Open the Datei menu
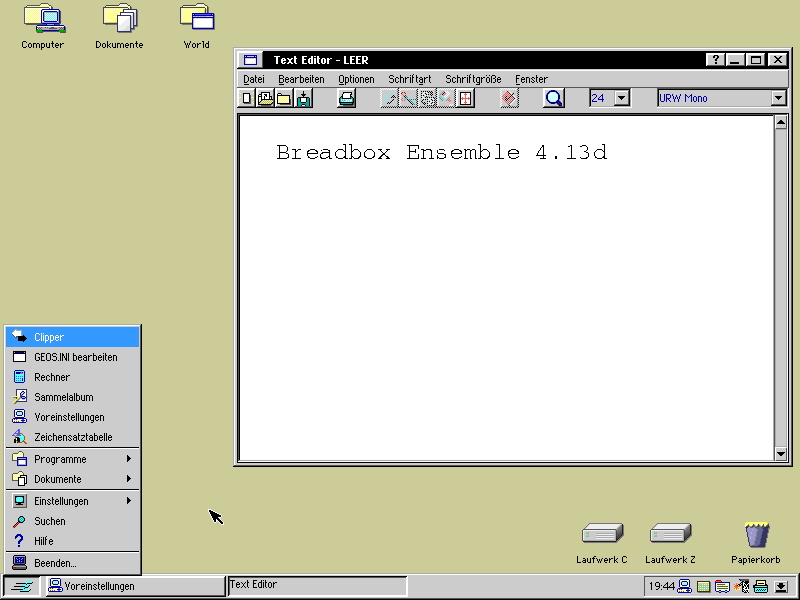Screen dimensions: 800x600 [253, 79]
